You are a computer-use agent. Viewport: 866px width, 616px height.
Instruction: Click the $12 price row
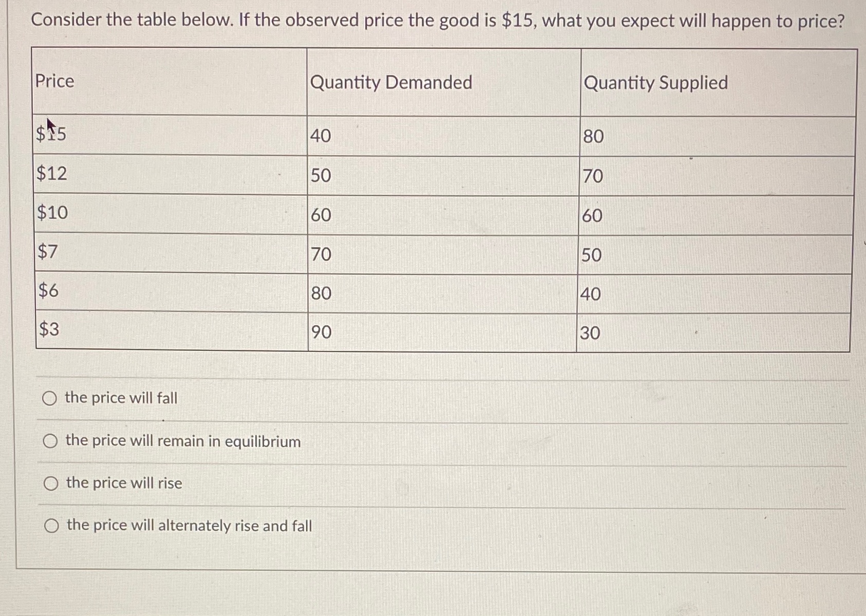(50, 174)
